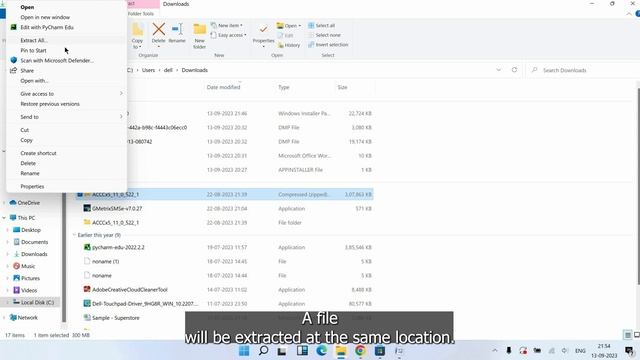Choose Scan with Microsoft Defender...
The image size is (640, 360).
tap(66, 60)
